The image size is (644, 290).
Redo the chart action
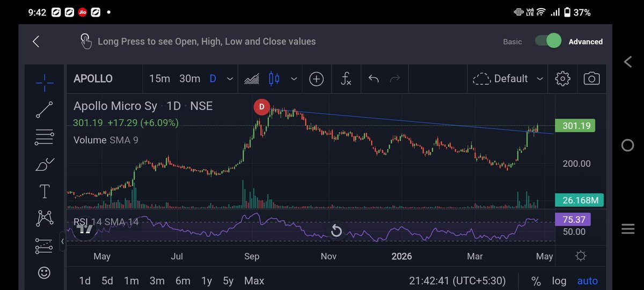point(395,79)
